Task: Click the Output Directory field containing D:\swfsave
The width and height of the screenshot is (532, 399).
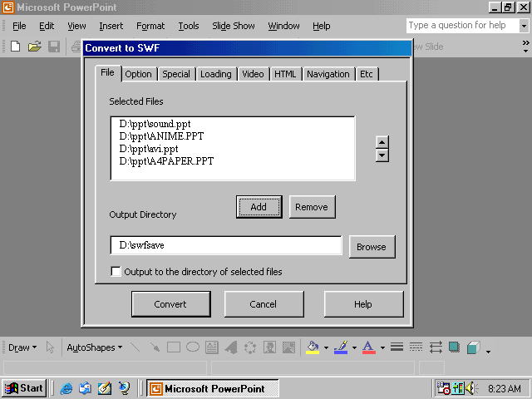Action: click(x=226, y=245)
